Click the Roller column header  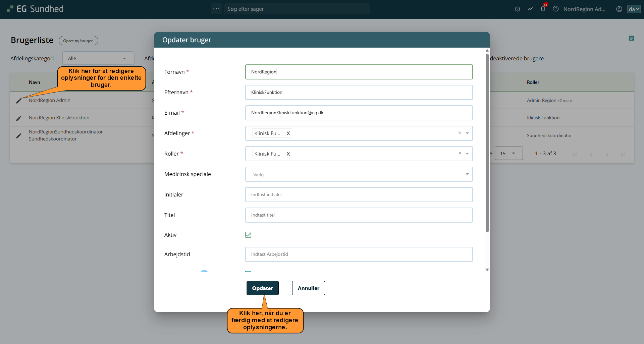[x=533, y=82]
